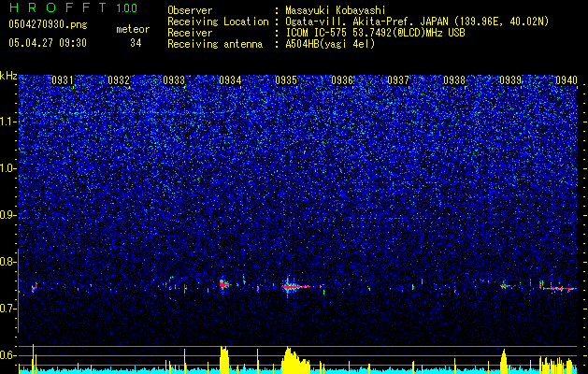Image resolution: width=588 pixels, height=374 pixels.
Task: Click the A504HB(yagi 4el) antenna text
Action: tap(330, 44)
